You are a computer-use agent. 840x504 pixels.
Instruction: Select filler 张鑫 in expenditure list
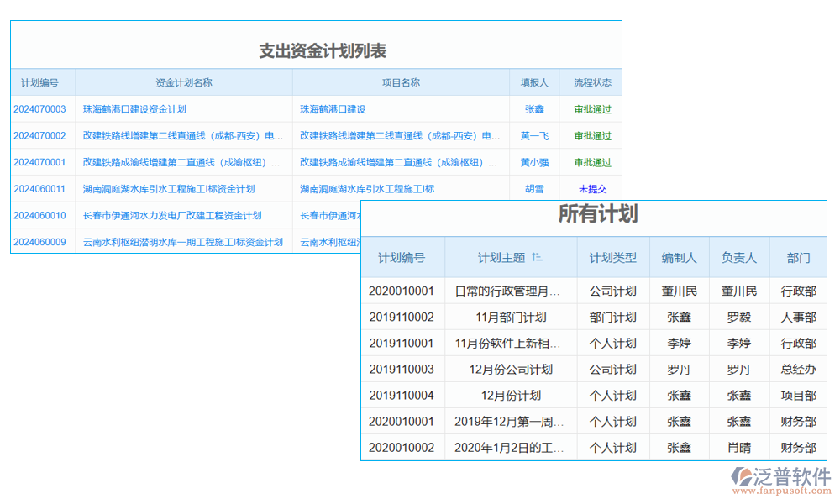click(x=534, y=108)
